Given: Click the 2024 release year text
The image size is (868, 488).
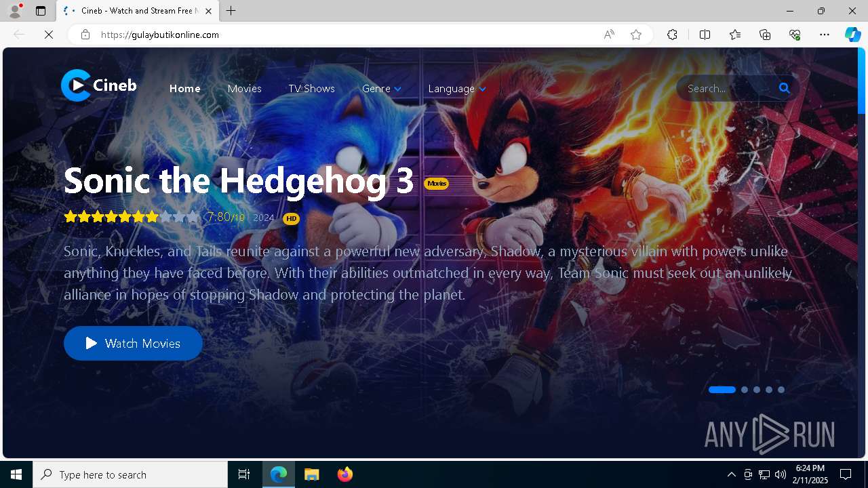Looking at the screenshot, I should (x=264, y=218).
